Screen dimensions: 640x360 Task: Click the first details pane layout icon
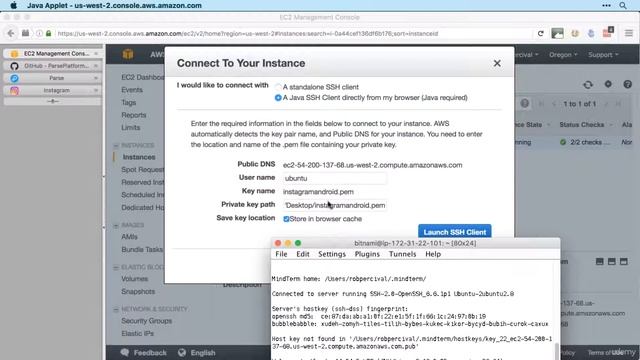(x=600, y=261)
